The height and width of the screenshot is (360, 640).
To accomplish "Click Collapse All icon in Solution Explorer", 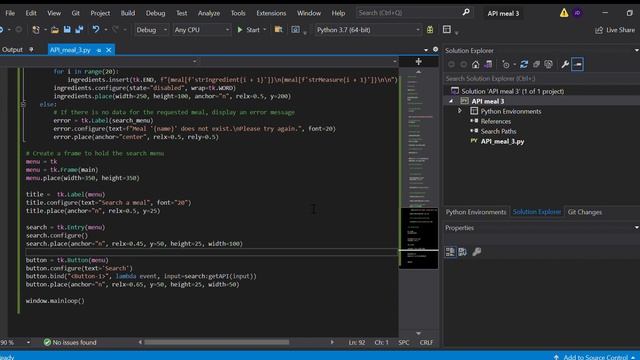I will point(536,64).
